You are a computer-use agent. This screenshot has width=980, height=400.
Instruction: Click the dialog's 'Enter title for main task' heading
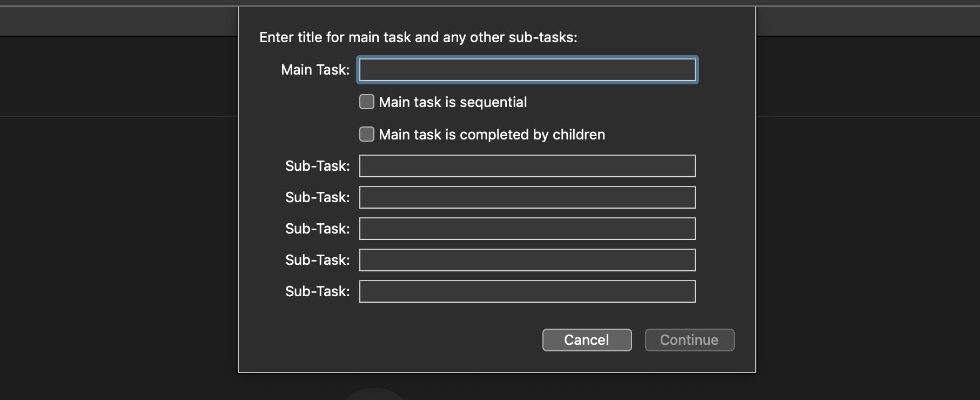tap(418, 37)
